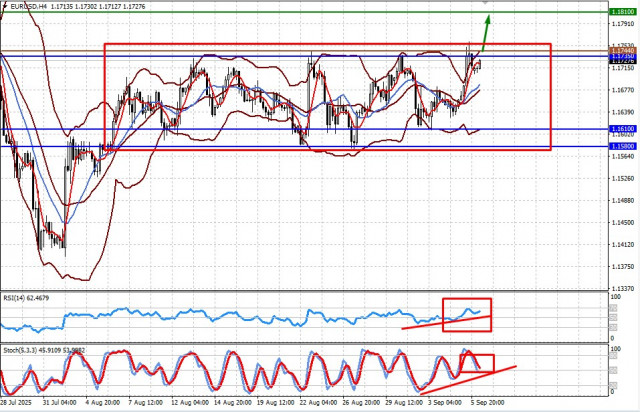Click the 100 scale label in Stoch panel
Viewport: 640px width, 412px height.
tap(615, 349)
